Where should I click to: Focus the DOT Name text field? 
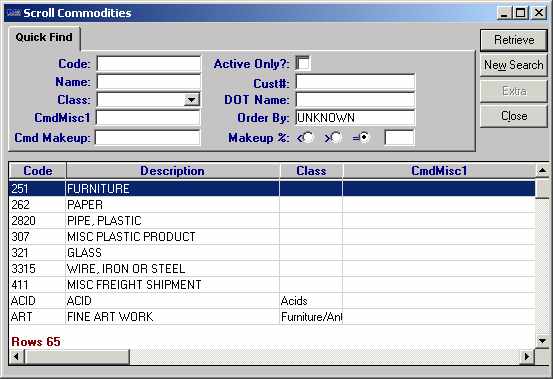355,100
